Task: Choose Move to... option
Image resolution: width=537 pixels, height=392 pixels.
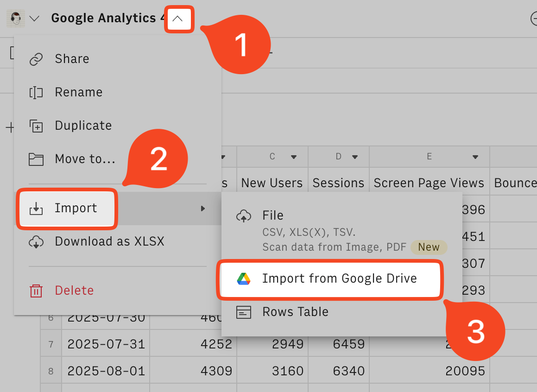Action: (118, 159)
